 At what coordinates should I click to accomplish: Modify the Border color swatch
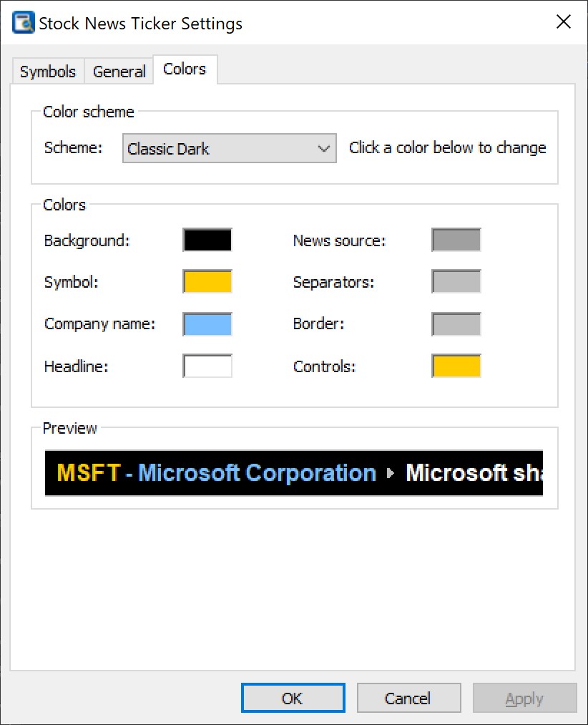[456, 324]
